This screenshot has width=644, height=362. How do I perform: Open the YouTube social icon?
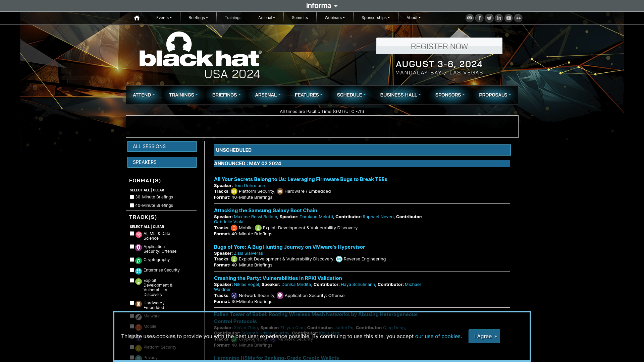[x=508, y=18]
